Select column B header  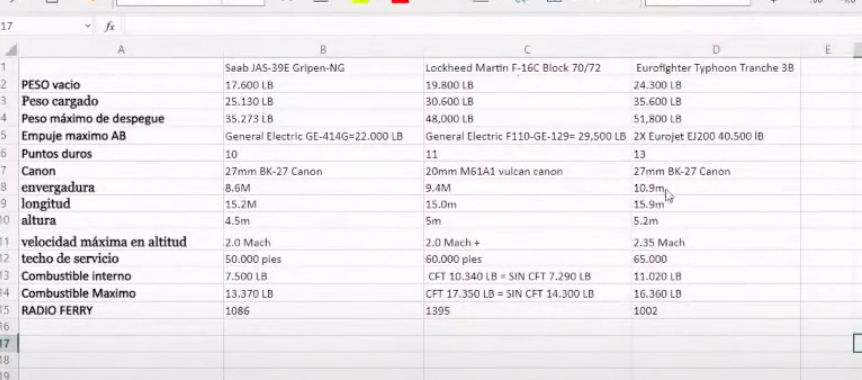[323, 50]
